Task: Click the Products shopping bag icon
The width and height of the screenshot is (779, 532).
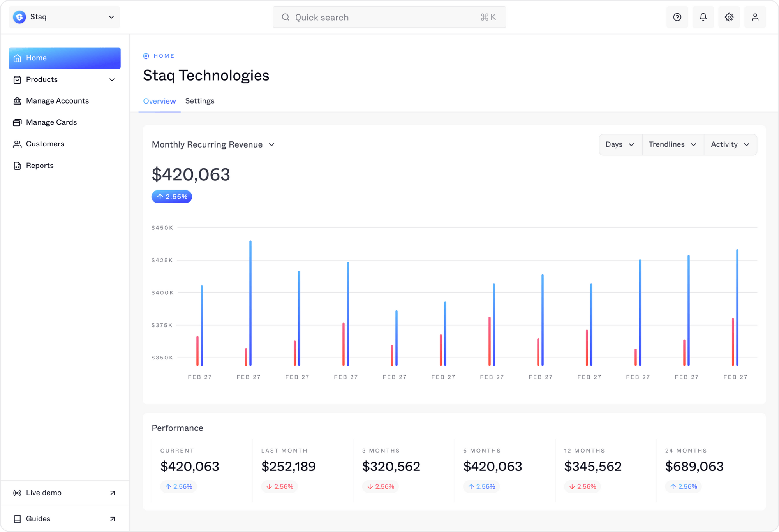Action: coord(17,80)
